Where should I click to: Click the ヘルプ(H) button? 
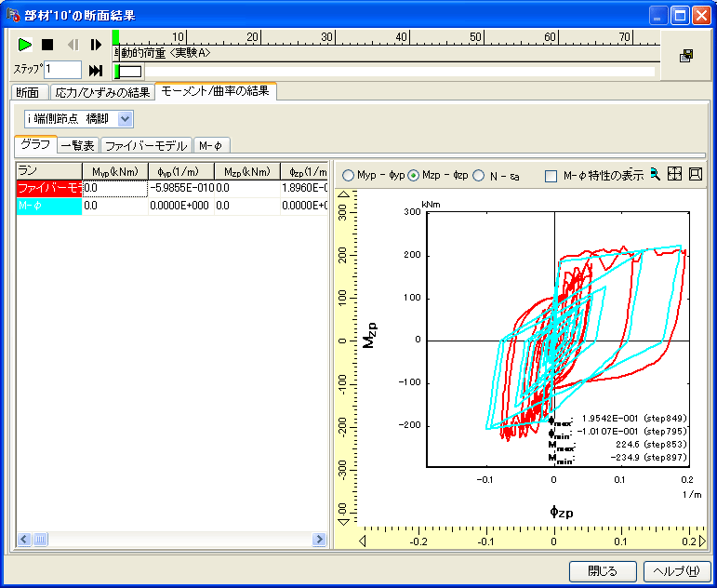point(677,571)
